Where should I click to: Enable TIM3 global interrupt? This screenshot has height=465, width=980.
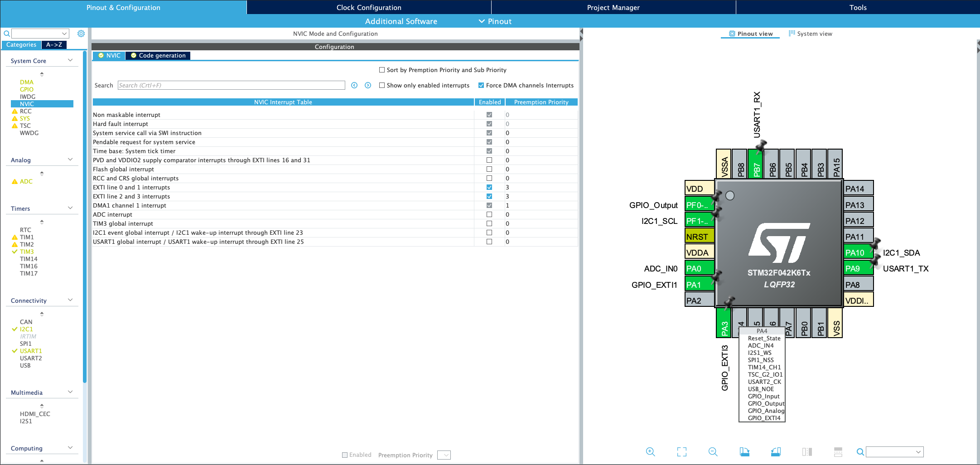tap(489, 223)
